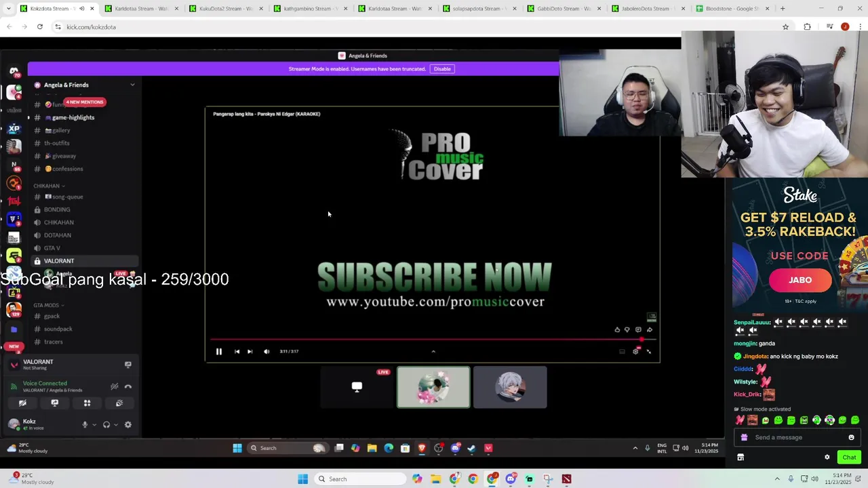Share the karaoke video
The height and width of the screenshot is (488, 868).
[650, 330]
